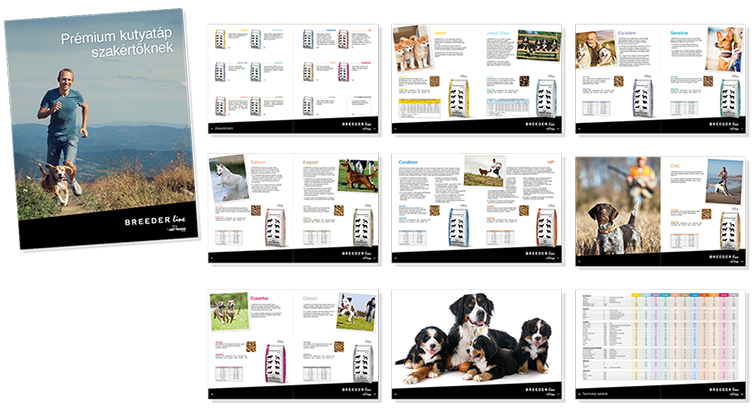
Task: Select the 'Junior Maxi' heading
Action: coord(498,33)
